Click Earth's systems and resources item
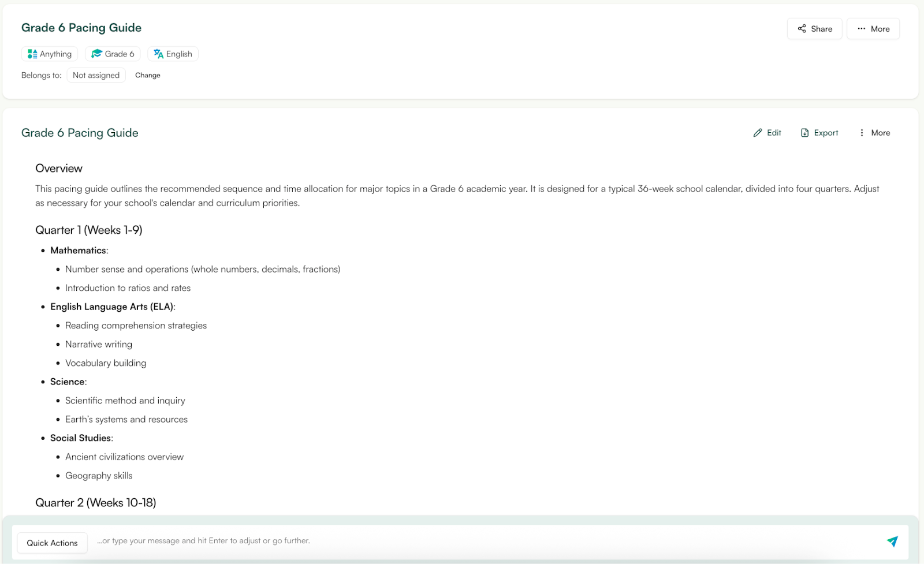924x564 pixels. 126,419
